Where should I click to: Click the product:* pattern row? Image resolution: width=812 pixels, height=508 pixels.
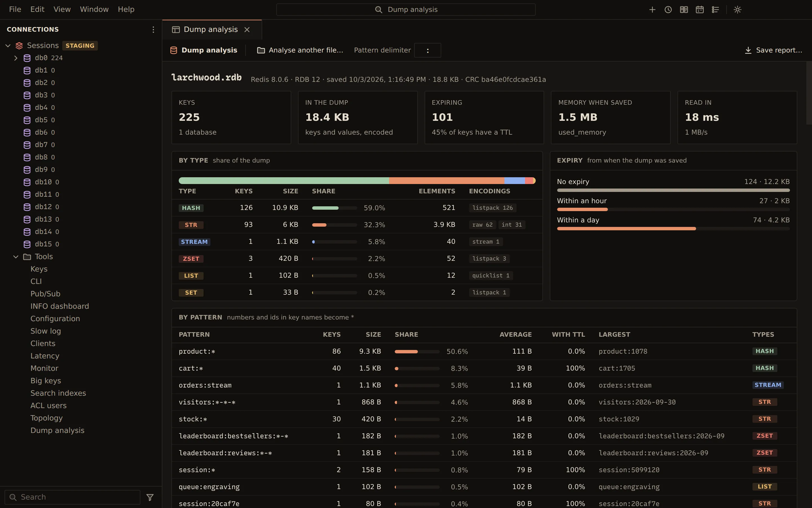[x=484, y=351]
